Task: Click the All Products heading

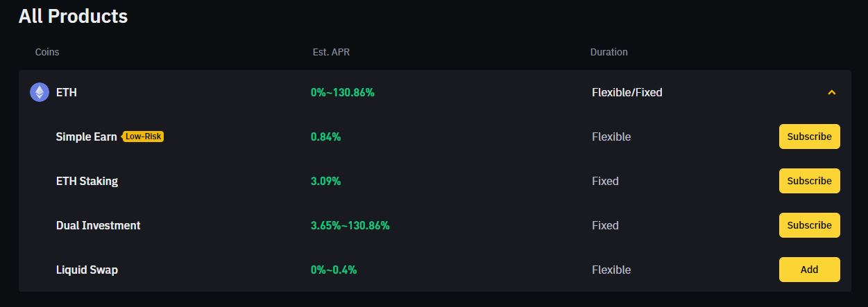Action: 73,15
